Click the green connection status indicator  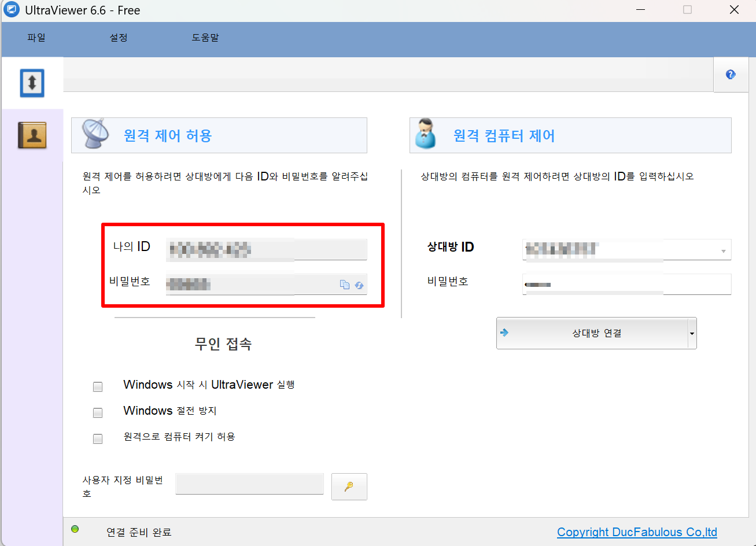pos(75,528)
